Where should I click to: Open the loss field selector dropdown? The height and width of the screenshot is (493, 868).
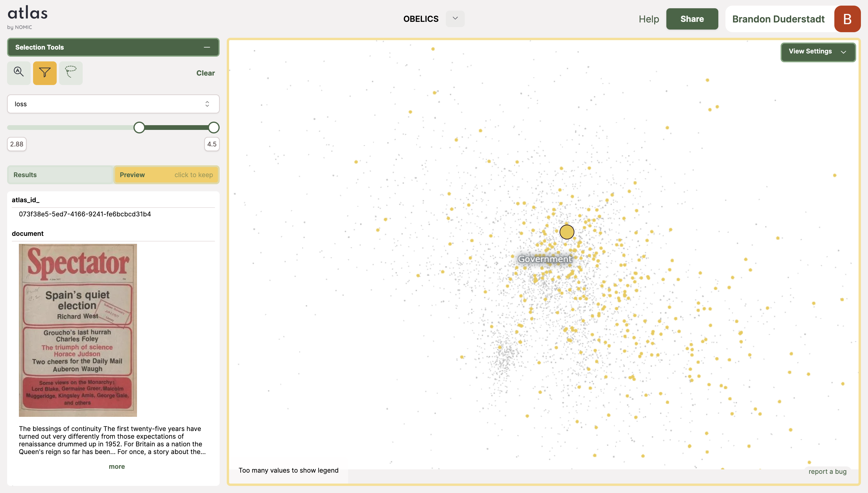click(x=113, y=104)
